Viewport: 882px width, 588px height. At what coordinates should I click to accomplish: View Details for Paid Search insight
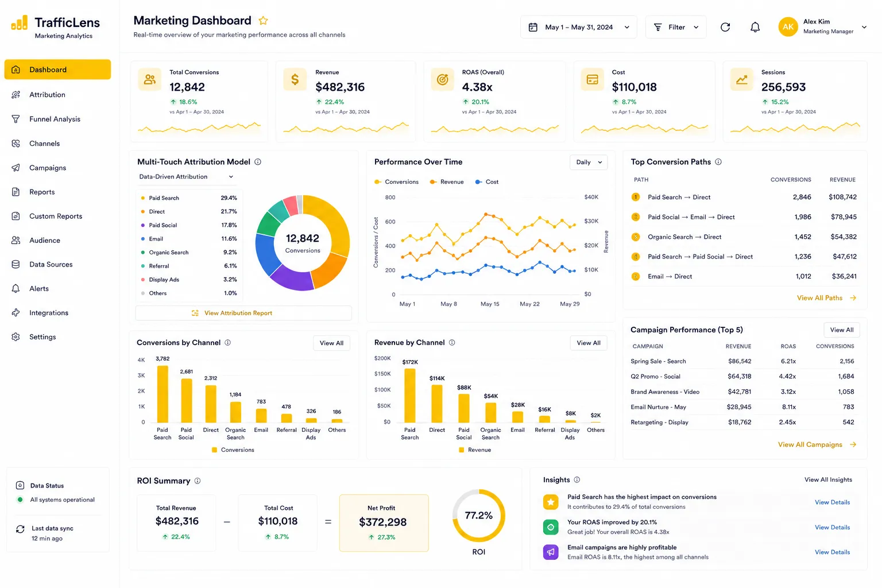(x=832, y=502)
